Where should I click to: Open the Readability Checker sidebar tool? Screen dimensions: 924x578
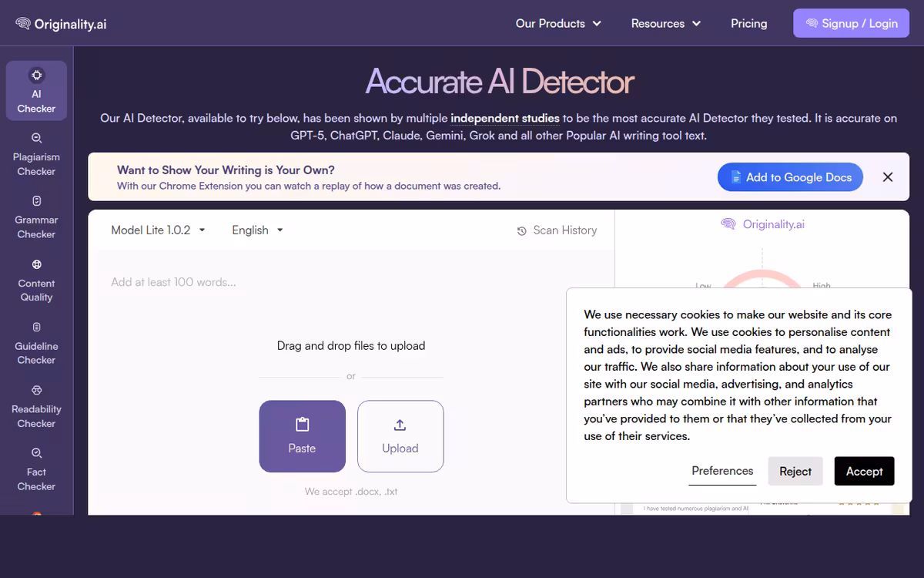[x=36, y=407]
